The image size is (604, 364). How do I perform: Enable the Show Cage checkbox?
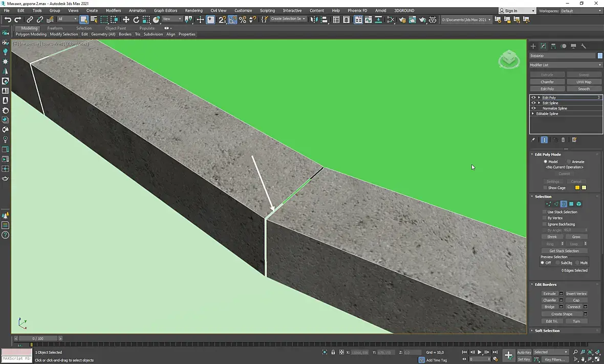(x=545, y=188)
